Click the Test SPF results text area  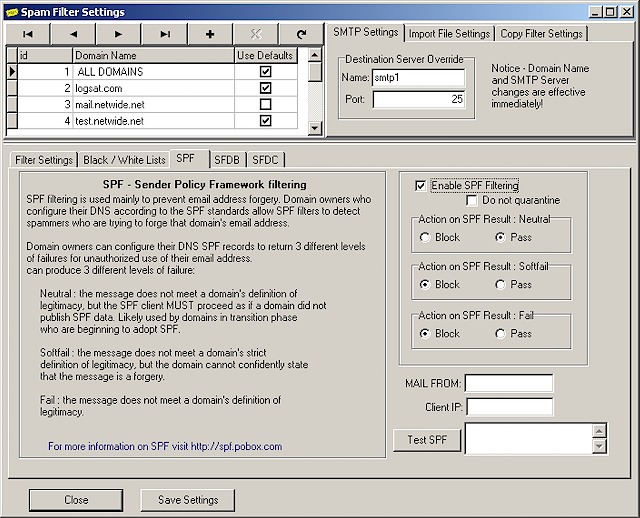tap(529, 439)
